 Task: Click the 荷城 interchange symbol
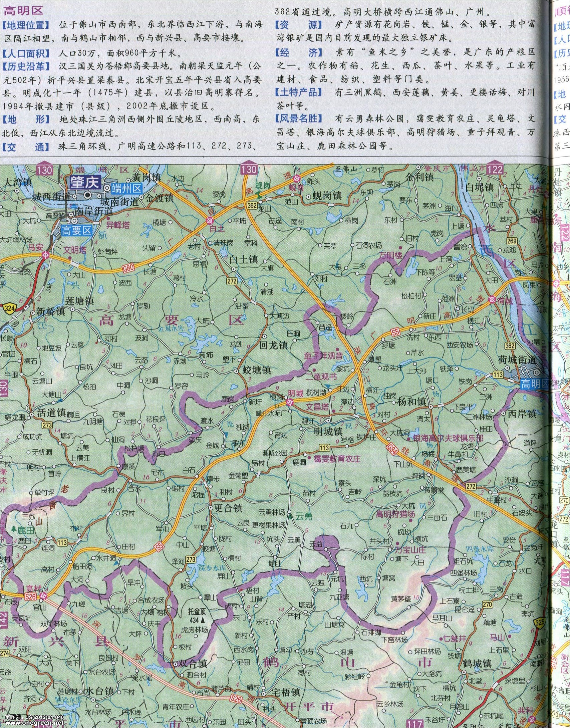pyautogui.click(x=492, y=299)
